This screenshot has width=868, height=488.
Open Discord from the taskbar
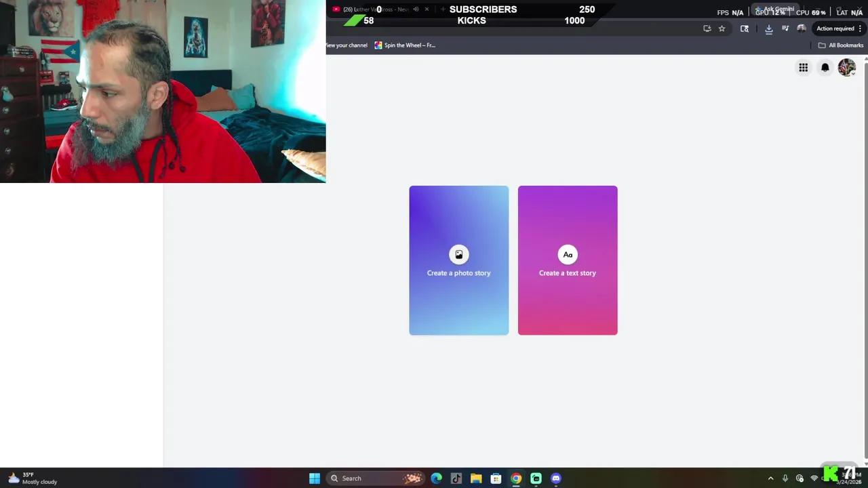(556, 479)
